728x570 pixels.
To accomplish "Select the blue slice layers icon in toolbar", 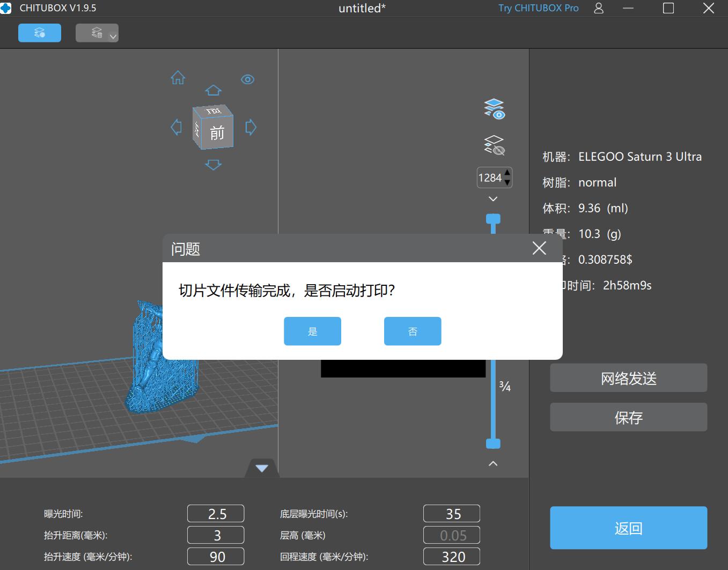I will (x=39, y=33).
